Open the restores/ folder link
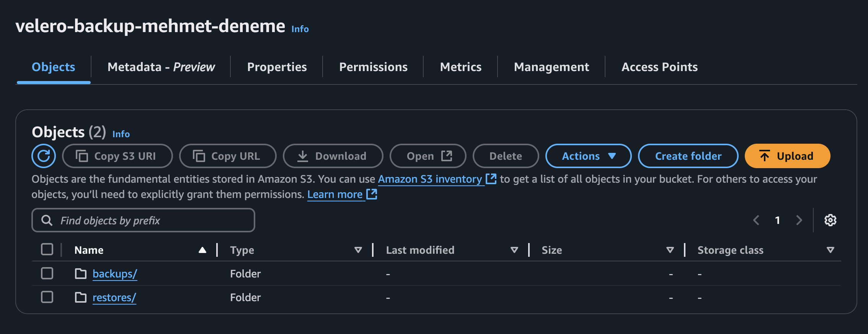This screenshot has height=334, width=868. [x=114, y=297]
